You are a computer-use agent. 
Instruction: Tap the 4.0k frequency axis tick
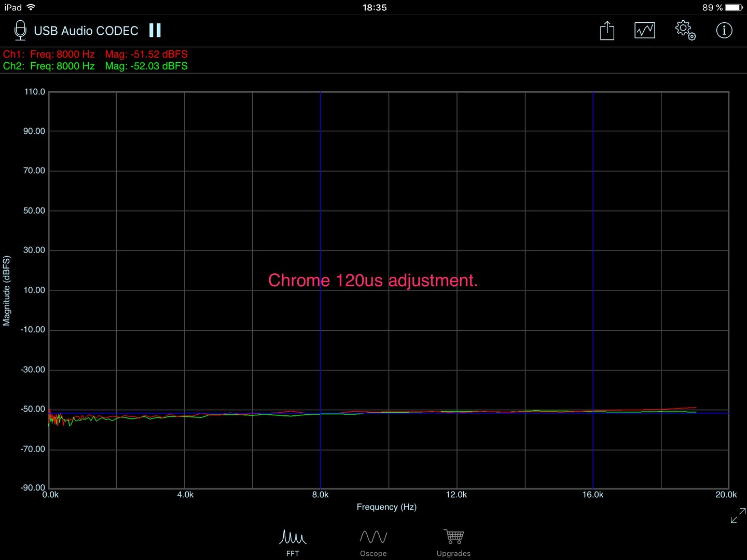(x=185, y=495)
